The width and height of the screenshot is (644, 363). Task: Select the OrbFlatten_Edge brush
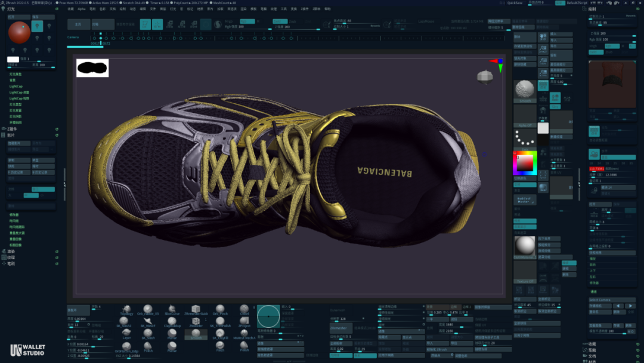point(126,347)
